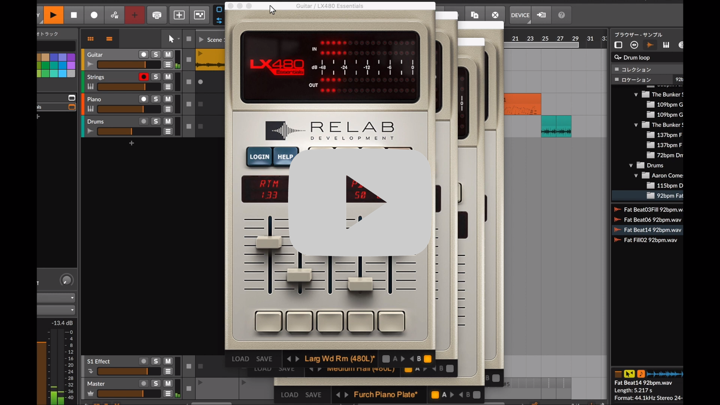Click the transport Stop button
Screen dimensions: 720x405
click(x=74, y=15)
